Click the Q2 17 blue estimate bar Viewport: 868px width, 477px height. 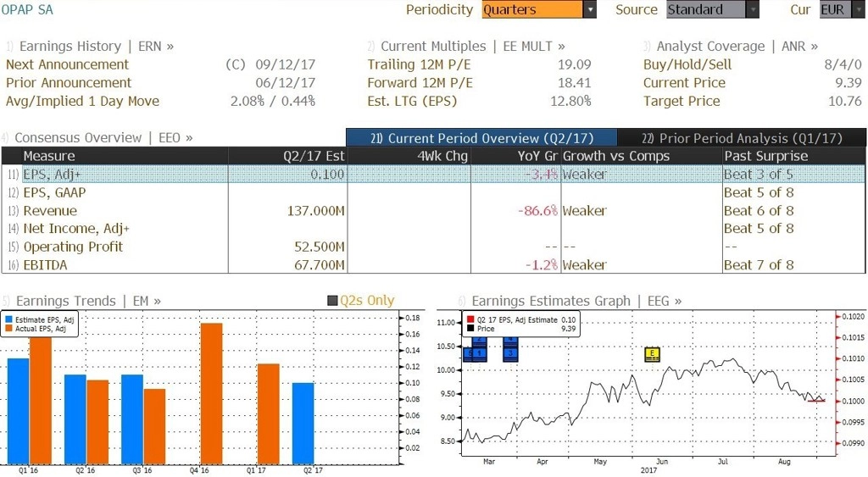point(303,424)
